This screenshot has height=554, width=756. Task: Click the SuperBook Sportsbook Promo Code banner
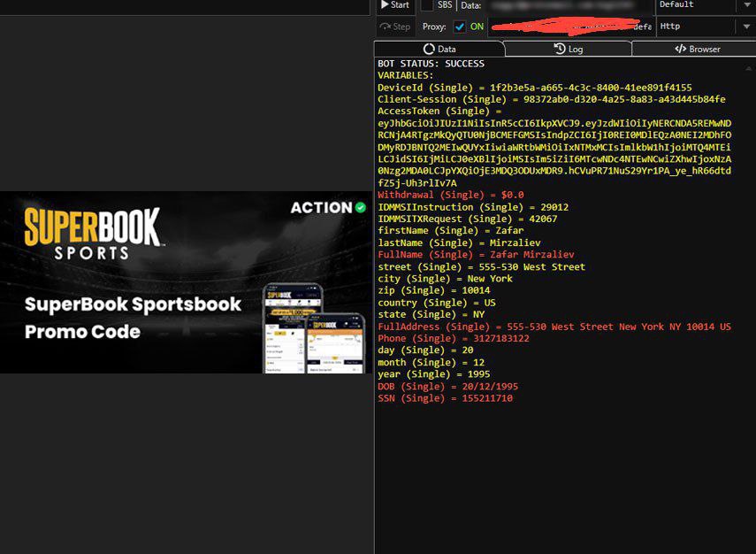(186, 282)
